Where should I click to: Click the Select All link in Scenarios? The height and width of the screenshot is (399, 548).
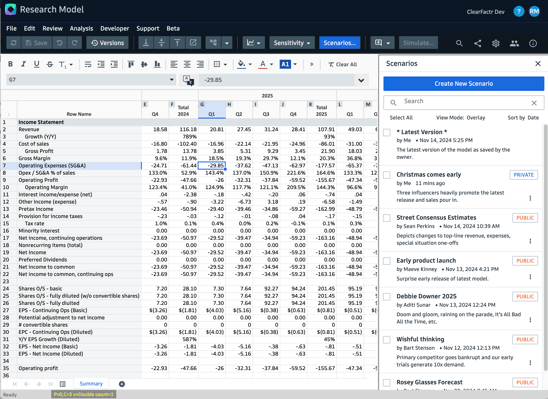tap(401, 118)
